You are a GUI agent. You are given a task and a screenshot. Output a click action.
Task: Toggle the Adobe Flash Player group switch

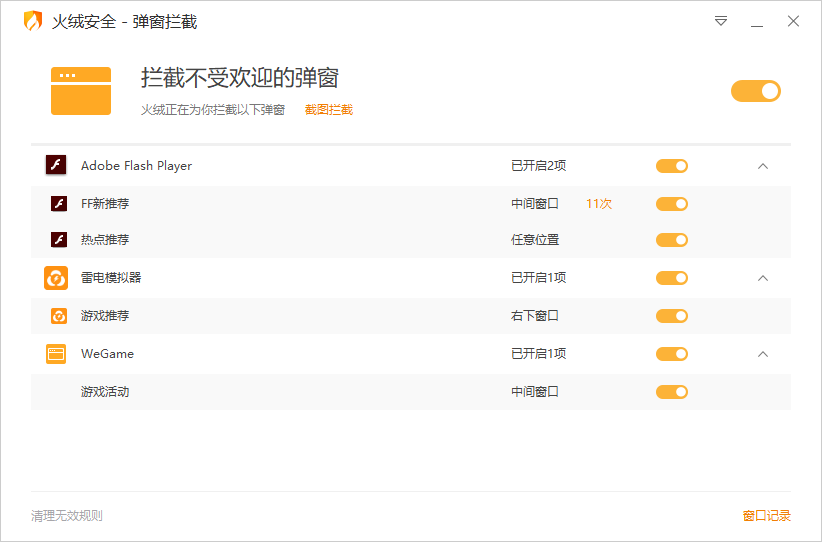coord(672,166)
